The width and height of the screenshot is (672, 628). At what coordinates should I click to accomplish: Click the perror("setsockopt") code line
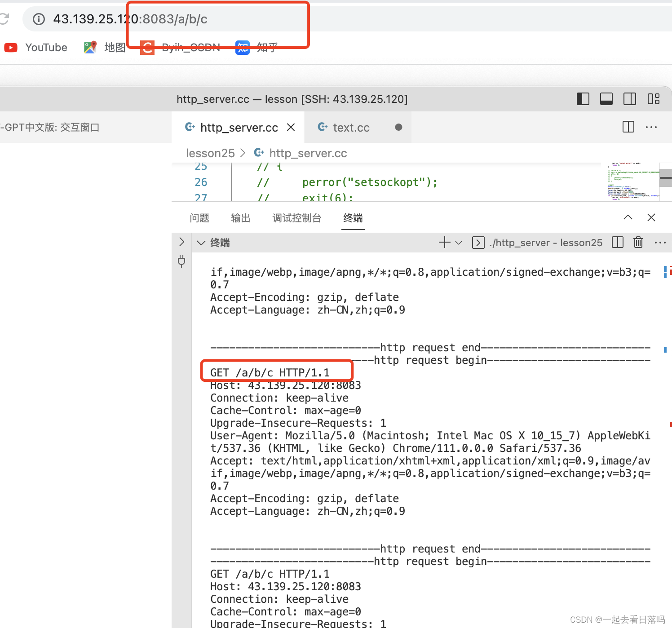pyautogui.click(x=347, y=182)
